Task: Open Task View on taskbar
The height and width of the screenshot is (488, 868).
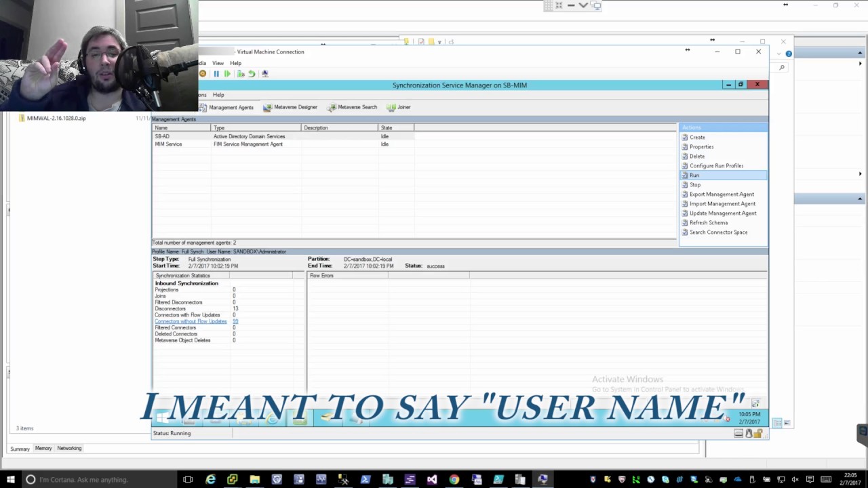Action: point(188,480)
